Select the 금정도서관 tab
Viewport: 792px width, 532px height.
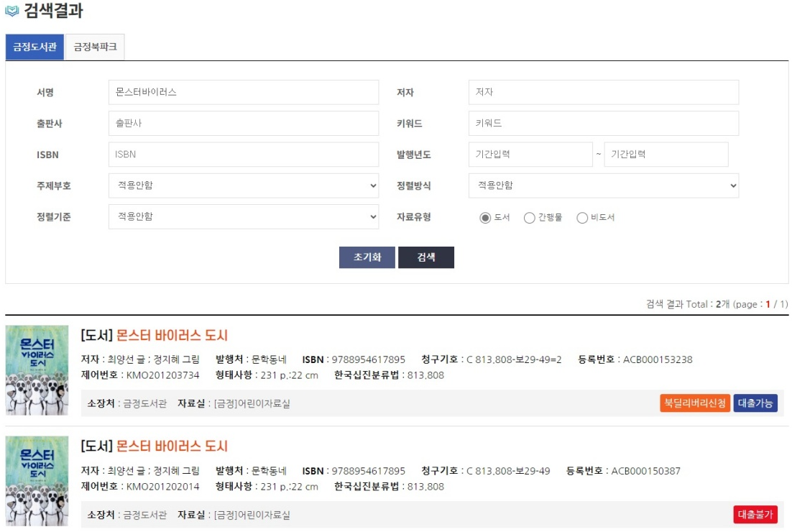[34, 47]
